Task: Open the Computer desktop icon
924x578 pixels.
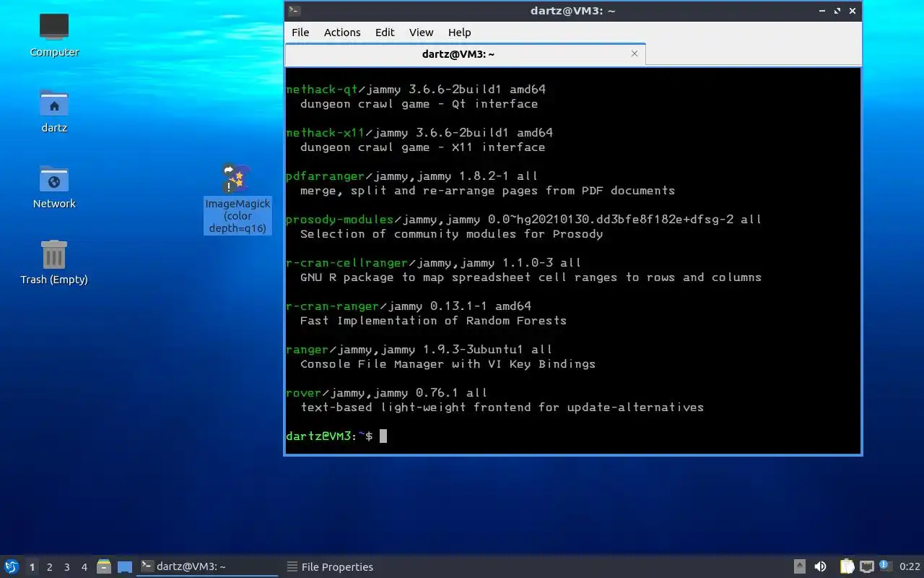Action: click(x=54, y=35)
